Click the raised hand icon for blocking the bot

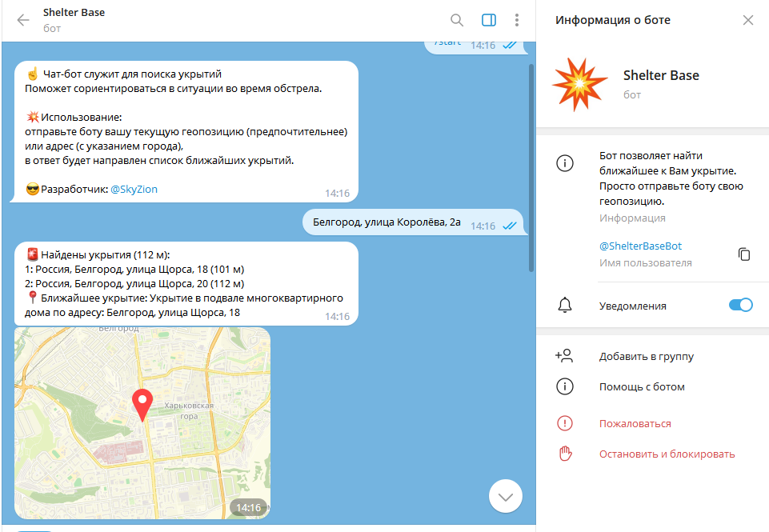(x=565, y=453)
